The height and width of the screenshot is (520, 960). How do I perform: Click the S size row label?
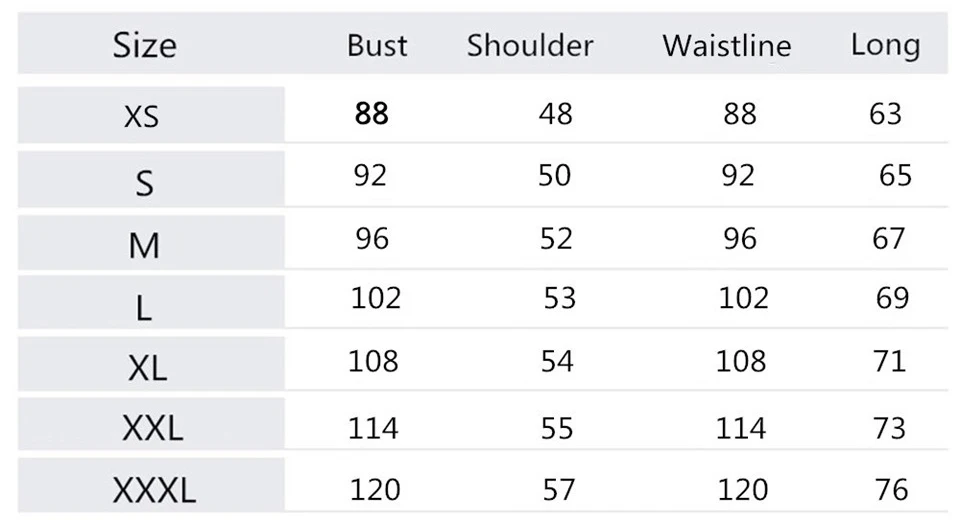point(145,182)
